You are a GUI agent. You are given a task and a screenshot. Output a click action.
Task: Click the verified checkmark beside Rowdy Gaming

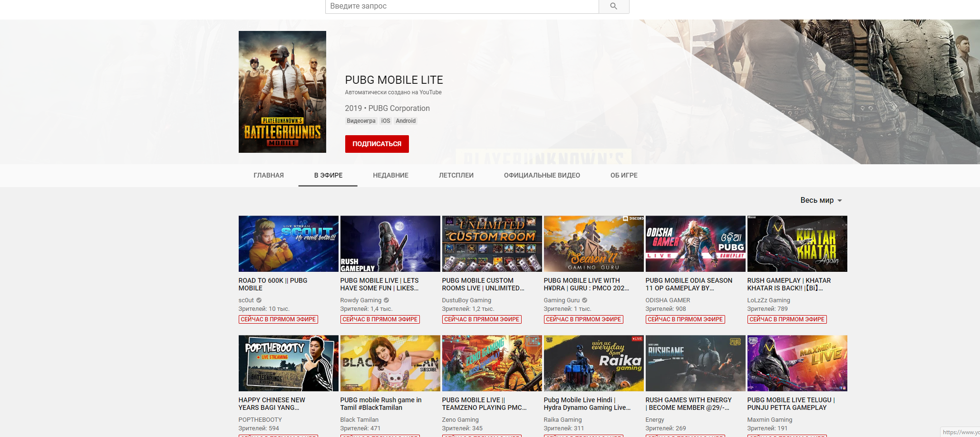click(x=387, y=300)
